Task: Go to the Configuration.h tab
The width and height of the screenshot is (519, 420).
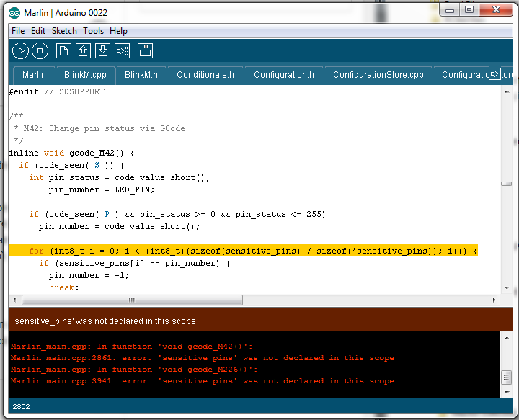Action: 284,75
